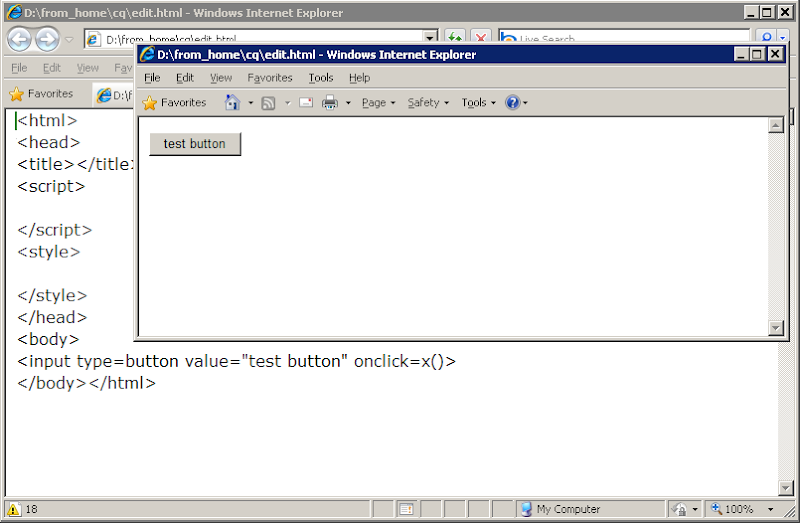
Task: Click the zoom magnifier icon in status bar
Action: tap(716, 509)
